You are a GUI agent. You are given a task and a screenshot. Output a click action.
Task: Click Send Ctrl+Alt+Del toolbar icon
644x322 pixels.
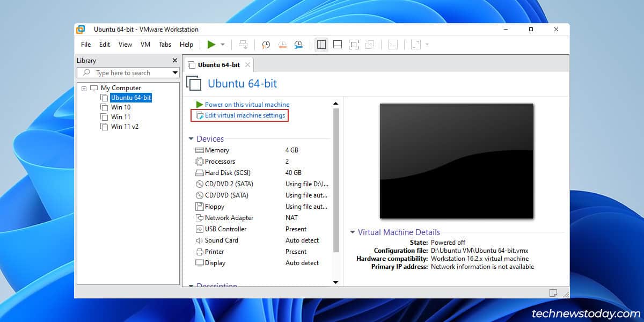point(243,45)
